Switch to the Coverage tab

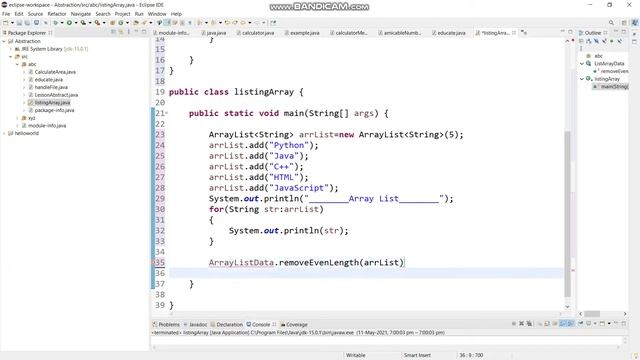294,324
